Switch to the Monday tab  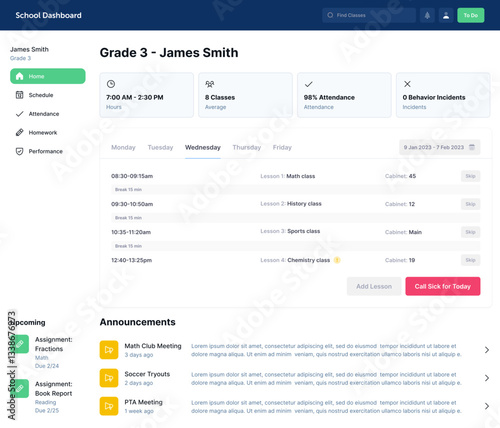coord(123,147)
